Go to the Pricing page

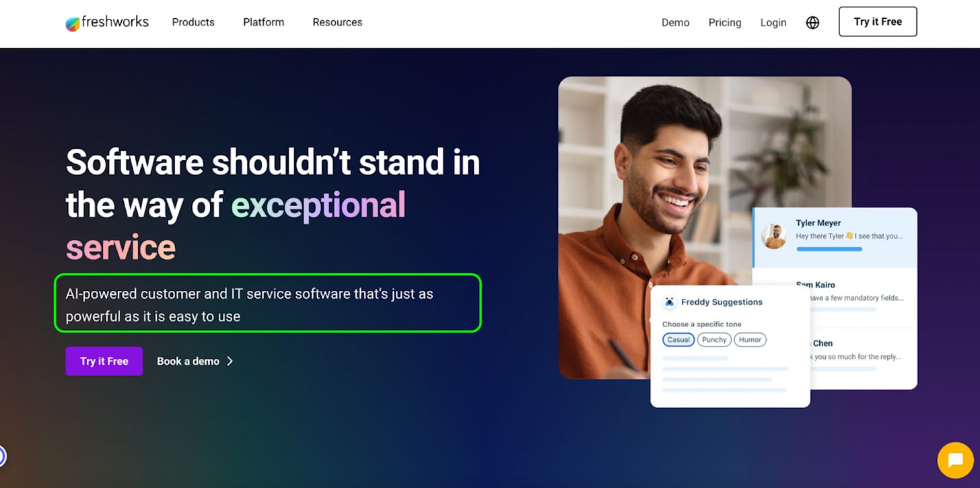[725, 23]
